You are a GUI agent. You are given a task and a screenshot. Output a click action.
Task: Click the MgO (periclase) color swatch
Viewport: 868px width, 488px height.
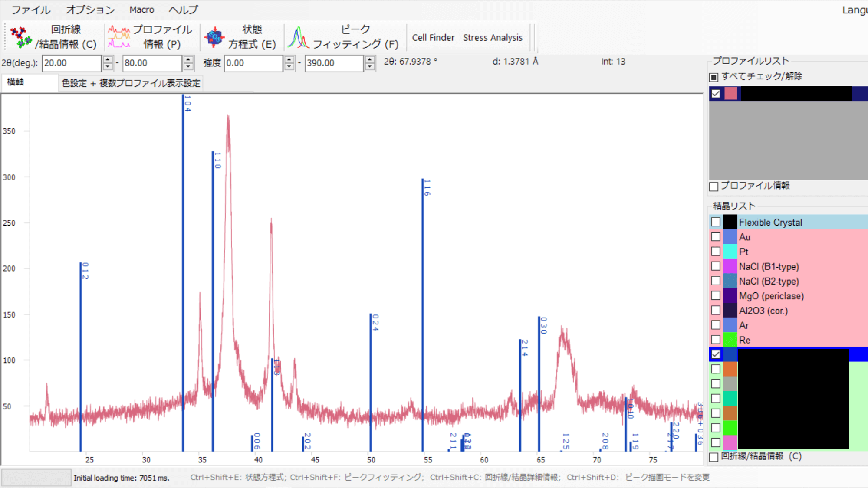(730, 296)
